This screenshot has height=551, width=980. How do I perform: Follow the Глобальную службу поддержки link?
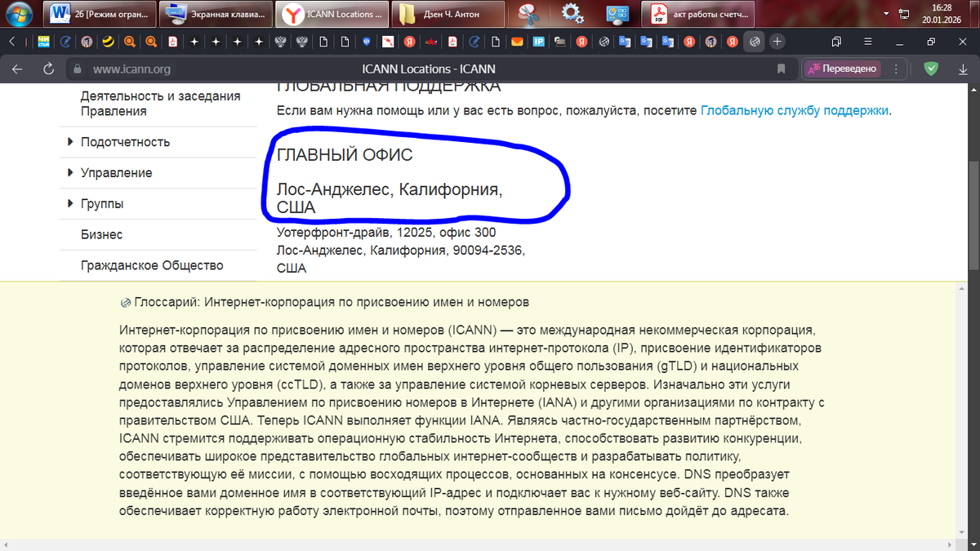tap(795, 110)
